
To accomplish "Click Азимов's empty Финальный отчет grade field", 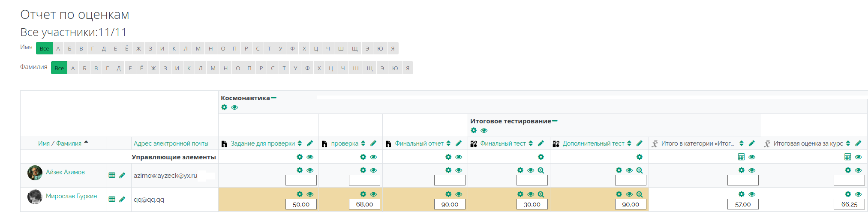I will click(x=450, y=180).
